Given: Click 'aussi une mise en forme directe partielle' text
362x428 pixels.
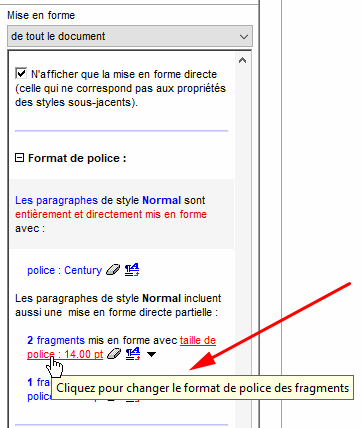Looking at the screenshot, I should tap(116, 312).
